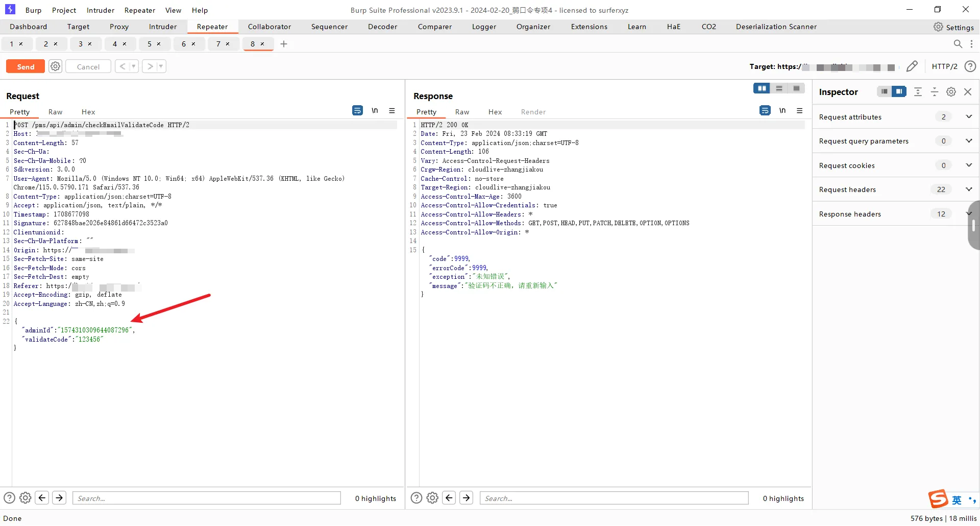Toggle word wrap icon in Request panel

coord(357,111)
